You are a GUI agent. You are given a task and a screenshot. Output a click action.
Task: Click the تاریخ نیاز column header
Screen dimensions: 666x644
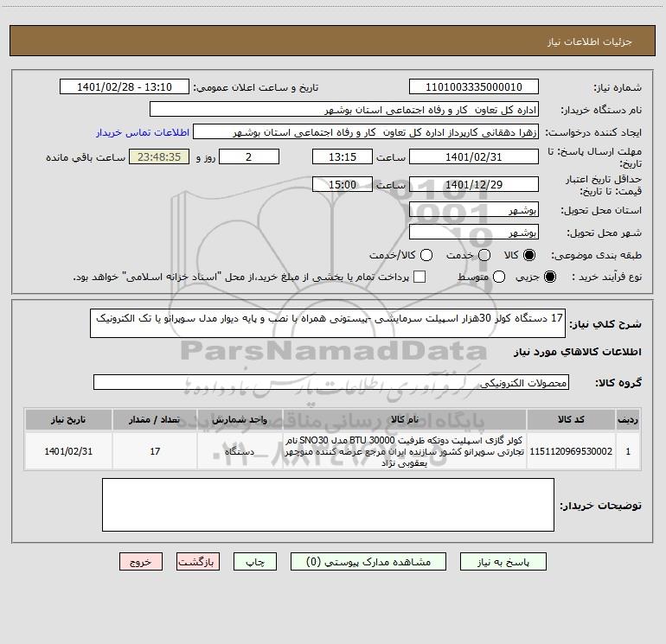68,420
